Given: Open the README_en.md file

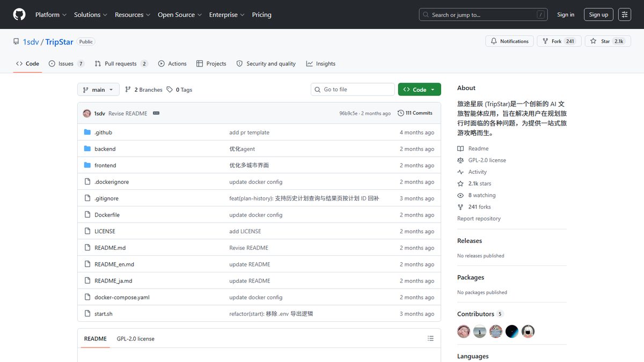Looking at the screenshot, I should pos(114,264).
